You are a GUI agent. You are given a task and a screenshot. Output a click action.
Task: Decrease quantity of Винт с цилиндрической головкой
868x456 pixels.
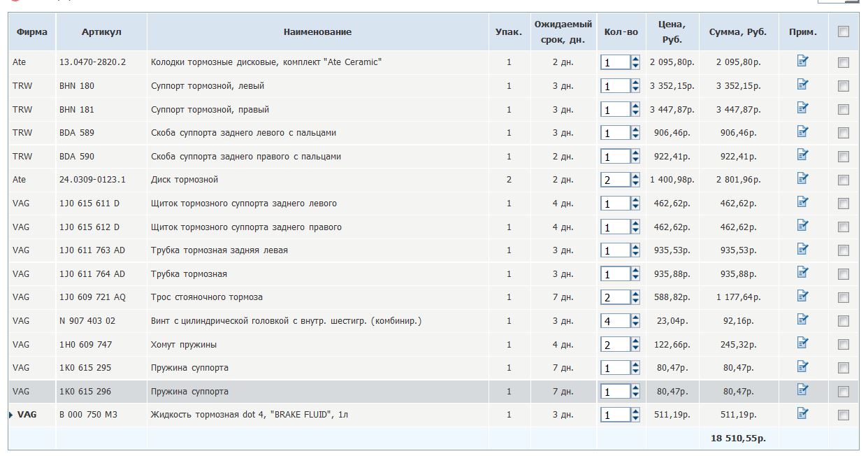(635, 325)
